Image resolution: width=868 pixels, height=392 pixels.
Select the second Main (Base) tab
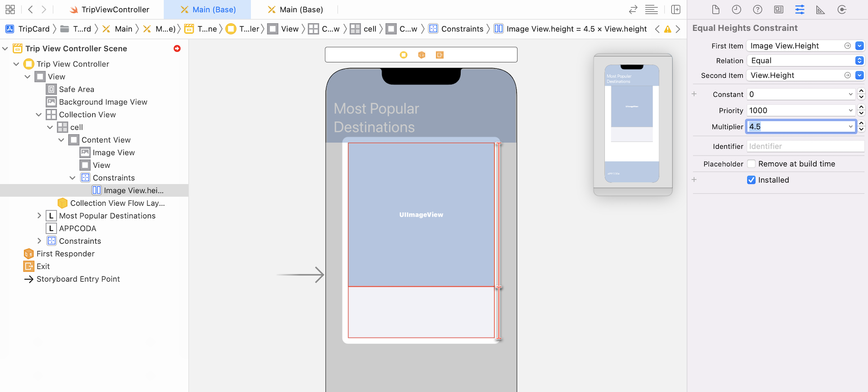296,9
